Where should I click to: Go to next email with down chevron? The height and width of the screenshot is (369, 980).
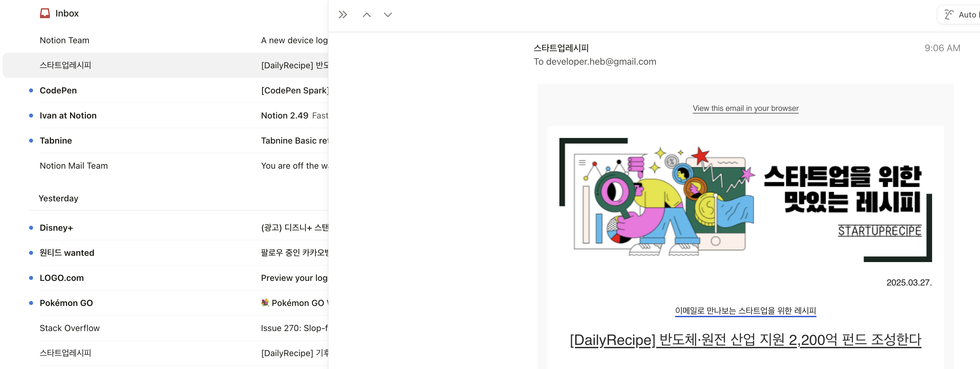(388, 15)
